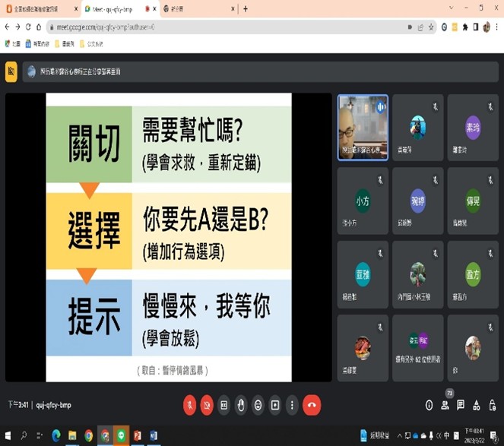Open Meet more options menu
The height and width of the screenshot is (446, 504).
click(x=292, y=405)
